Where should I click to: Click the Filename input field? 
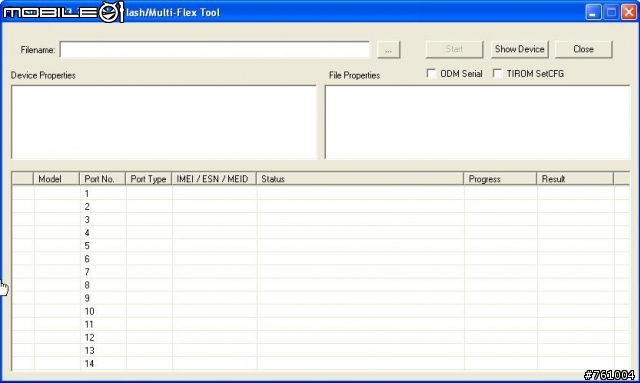tap(215, 49)
